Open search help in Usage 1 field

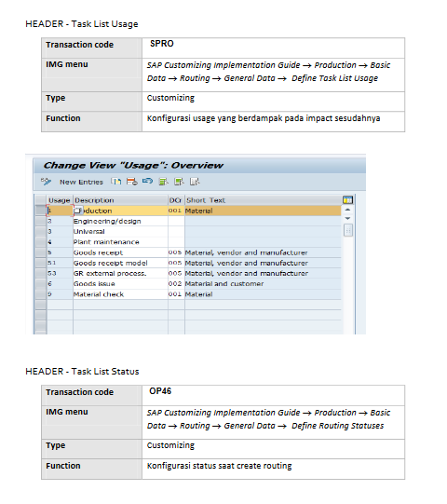pos(78,211)
